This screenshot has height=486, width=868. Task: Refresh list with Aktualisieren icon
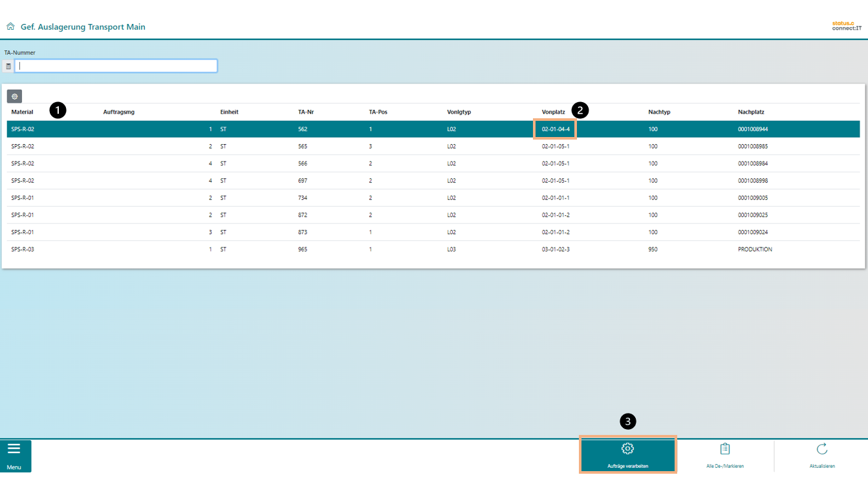[x=821, y=449]
